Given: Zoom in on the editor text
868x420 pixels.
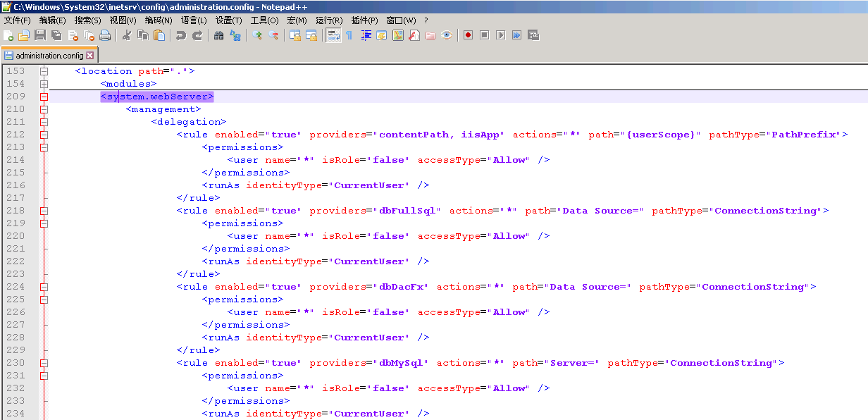Looking at the screenshot, I should point(257,35).
